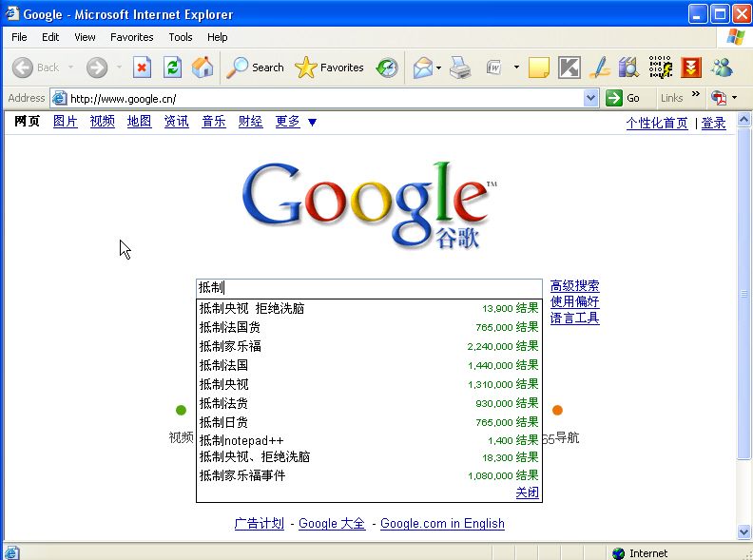Click the orange dot above 导航

tap(557, 410)
